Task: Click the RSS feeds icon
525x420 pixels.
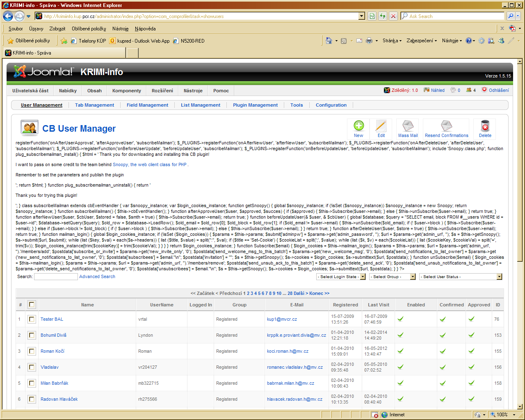Action: coord(344,41)
